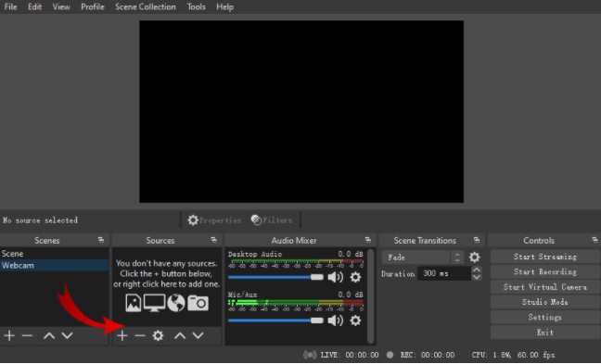Pop out the Scenes dock
601x364 pixels.
coord(101,240)
